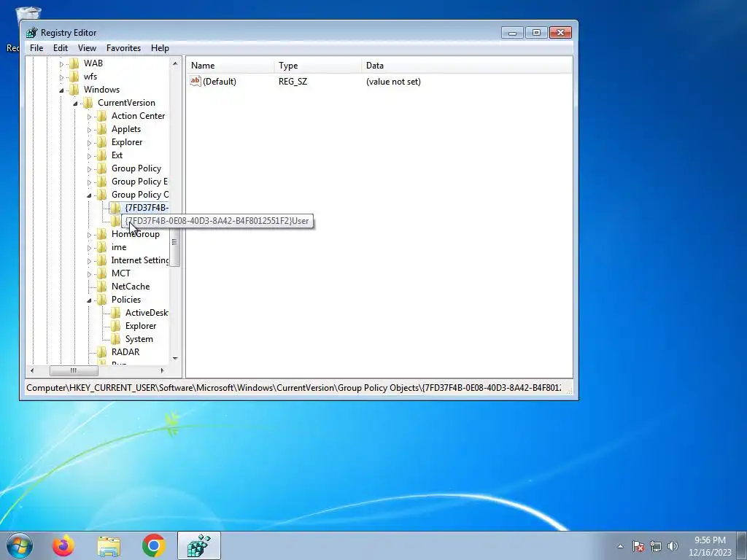
Task: Click the Registry Editor taskbar button
Action: (x=199, y=545)
